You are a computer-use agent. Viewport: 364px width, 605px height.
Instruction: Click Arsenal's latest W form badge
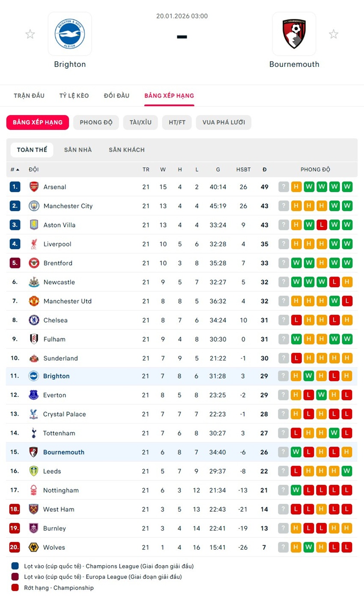click(347, 187)
